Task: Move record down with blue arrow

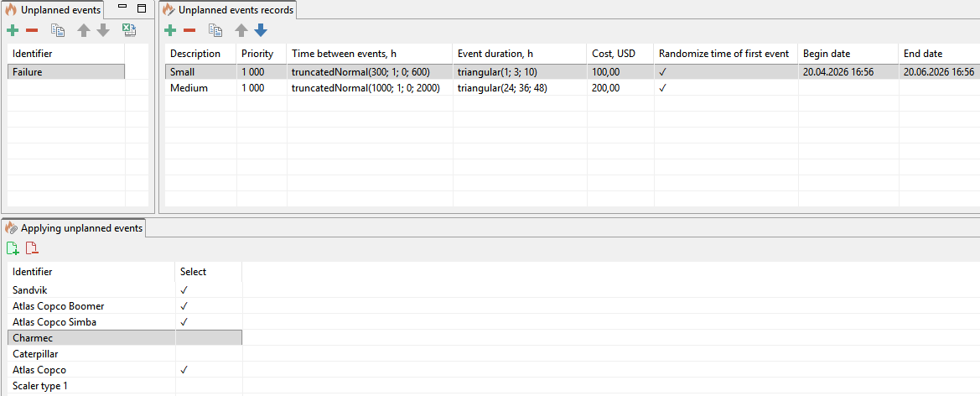Action: (x=261, y=30)
